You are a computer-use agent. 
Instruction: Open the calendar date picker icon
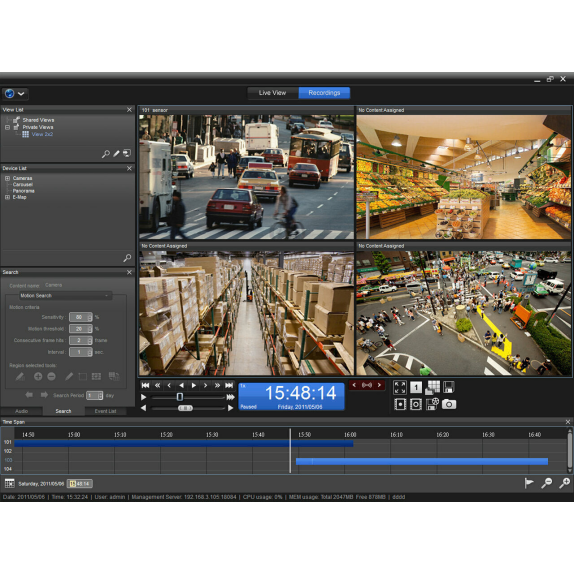tap(10, 483)
